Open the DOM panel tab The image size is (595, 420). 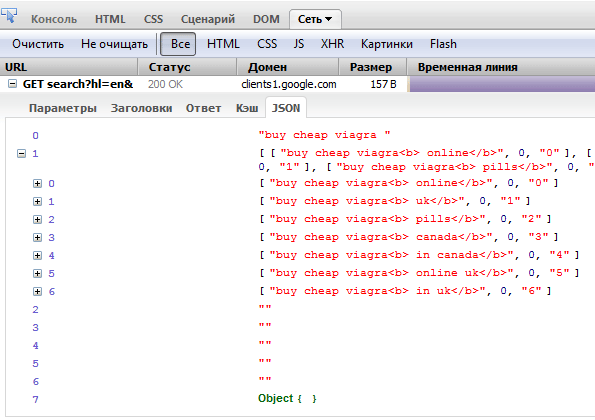[x=266, y=19]
